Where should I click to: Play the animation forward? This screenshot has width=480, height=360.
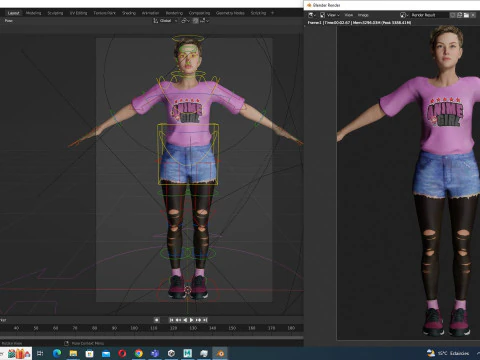(191, 320)
